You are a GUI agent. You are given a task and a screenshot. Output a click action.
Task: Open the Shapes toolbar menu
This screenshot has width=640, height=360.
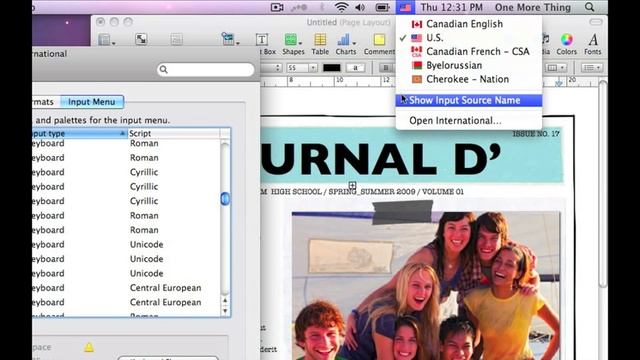coord(293,43)
